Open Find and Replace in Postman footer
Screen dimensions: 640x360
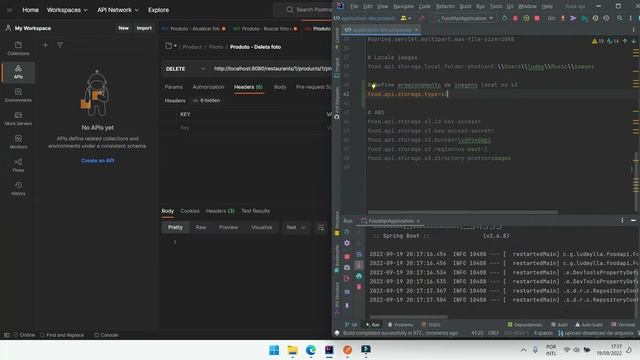[62, 335]
